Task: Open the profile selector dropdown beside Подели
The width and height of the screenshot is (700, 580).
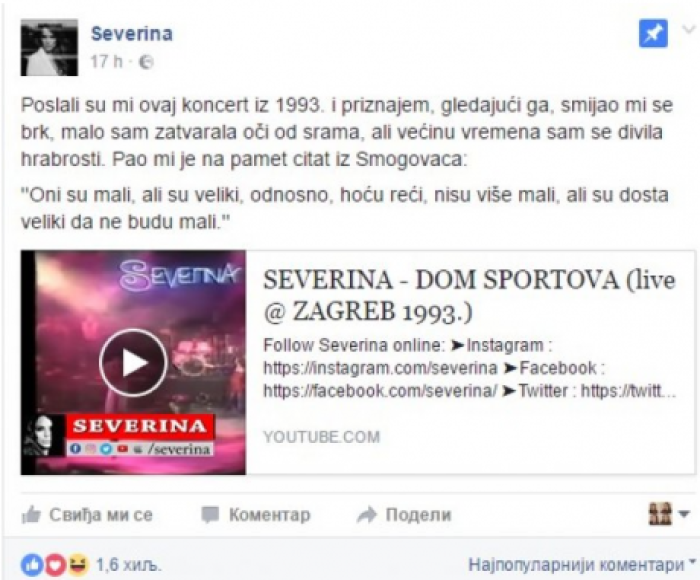Action: click(669, 514)
